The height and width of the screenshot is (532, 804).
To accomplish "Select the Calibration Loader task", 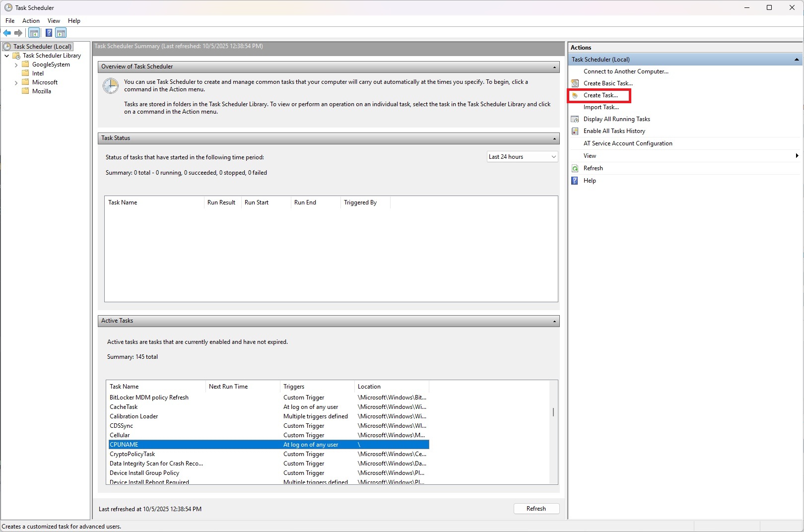I will (268, 416).
